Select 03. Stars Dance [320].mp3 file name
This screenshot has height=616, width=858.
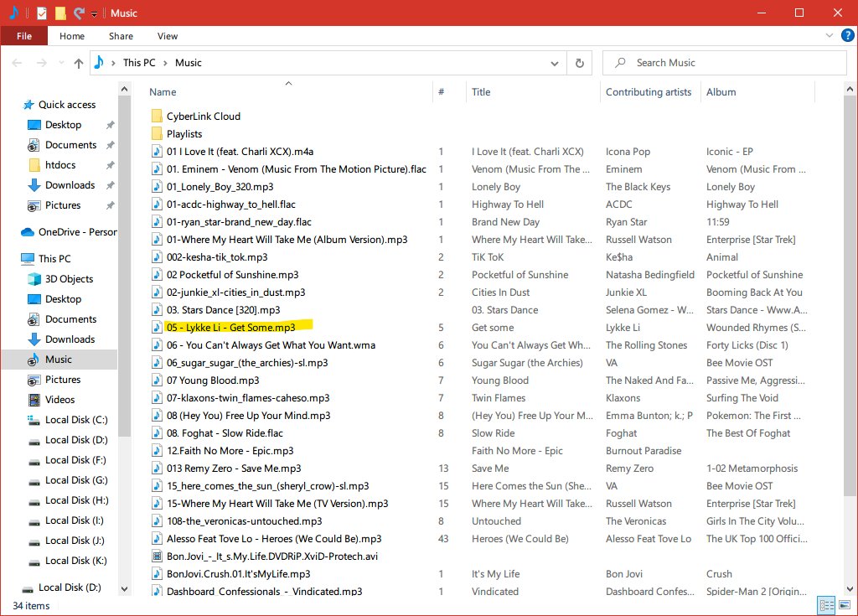[x=223, y=310]
